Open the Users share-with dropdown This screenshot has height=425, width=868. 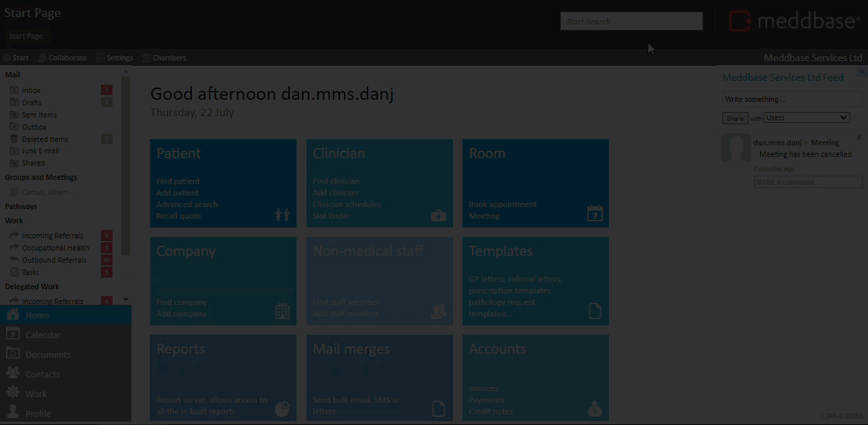[x=806, y=117]
